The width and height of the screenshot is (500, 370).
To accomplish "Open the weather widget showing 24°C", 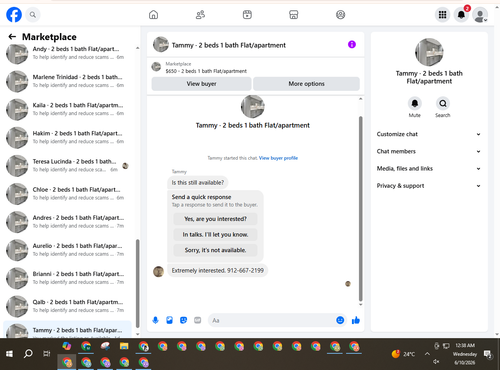I will tap(404, 354).
